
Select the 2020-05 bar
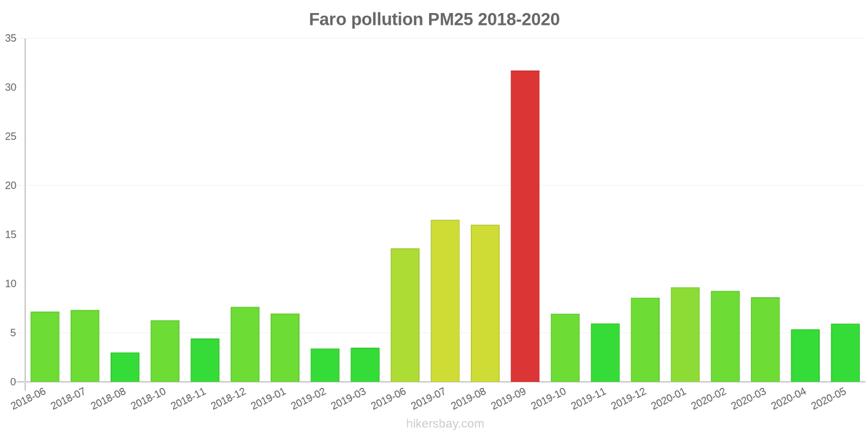point(845,353)
